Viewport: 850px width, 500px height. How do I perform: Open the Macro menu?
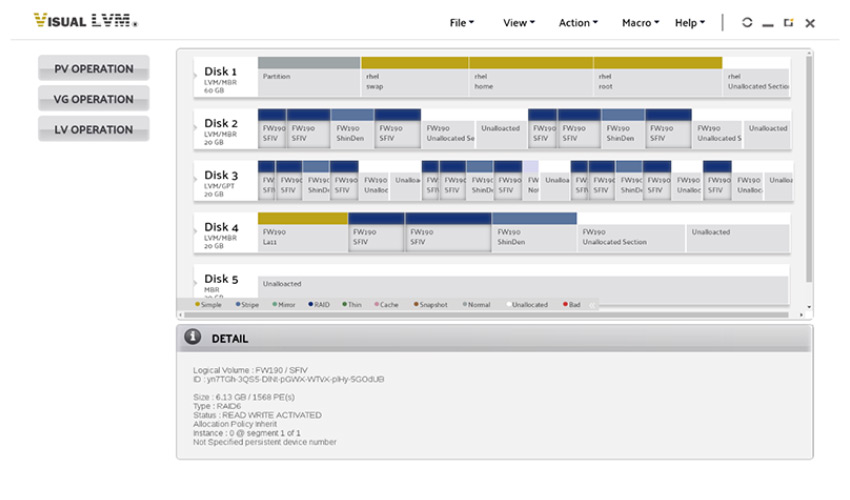click(639, 23)
